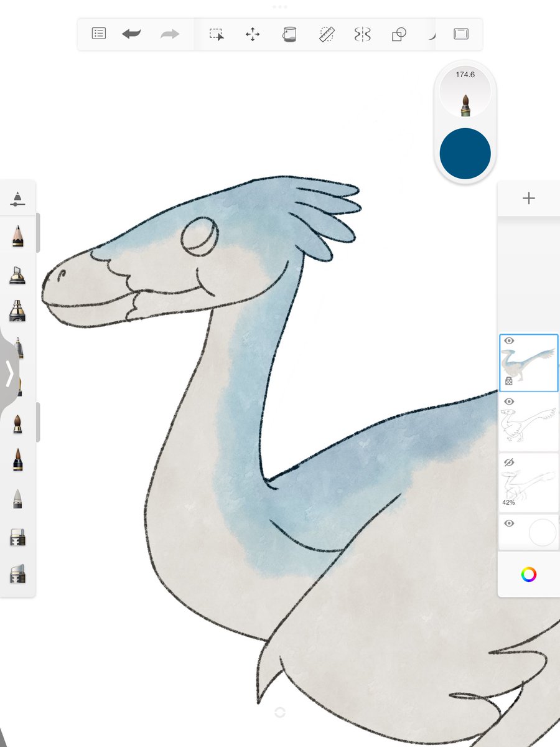Hide the blue watercolor dinosaur layer
The image size is (560, 747).
[x=509, y=341]
